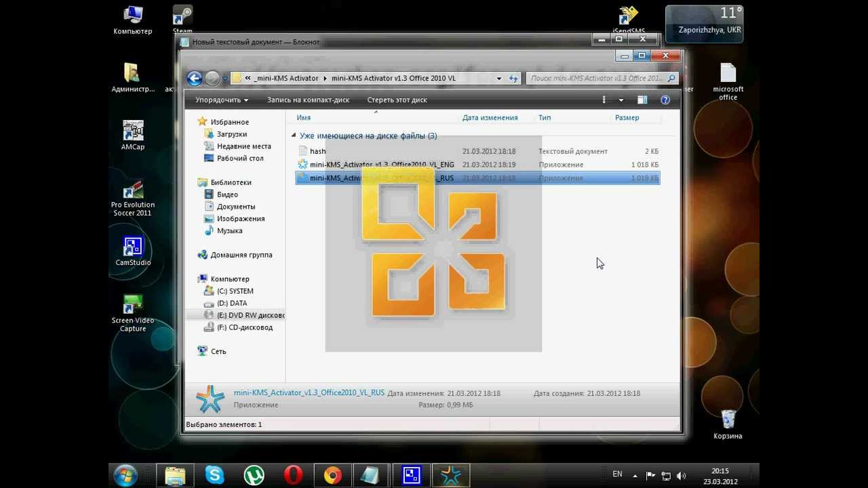Refresh the folder address bar
Image resolution: width=868 pixels, height=488 pixels.
513,79
